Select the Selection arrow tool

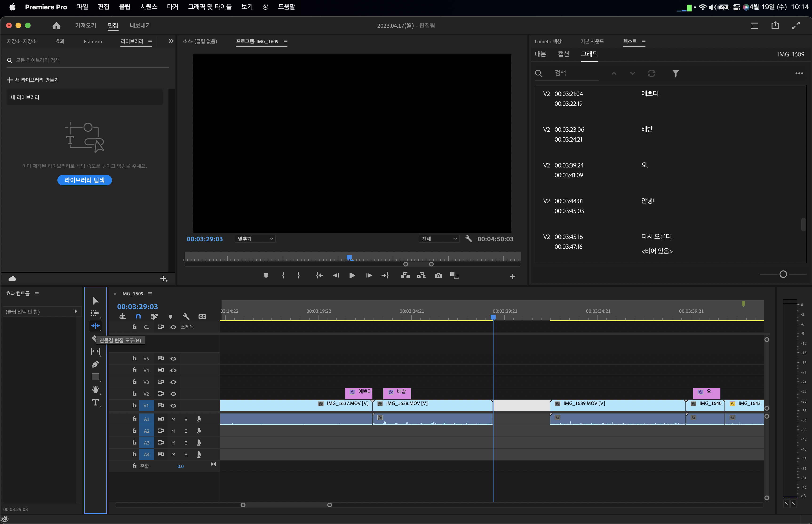tap(95, 301)
